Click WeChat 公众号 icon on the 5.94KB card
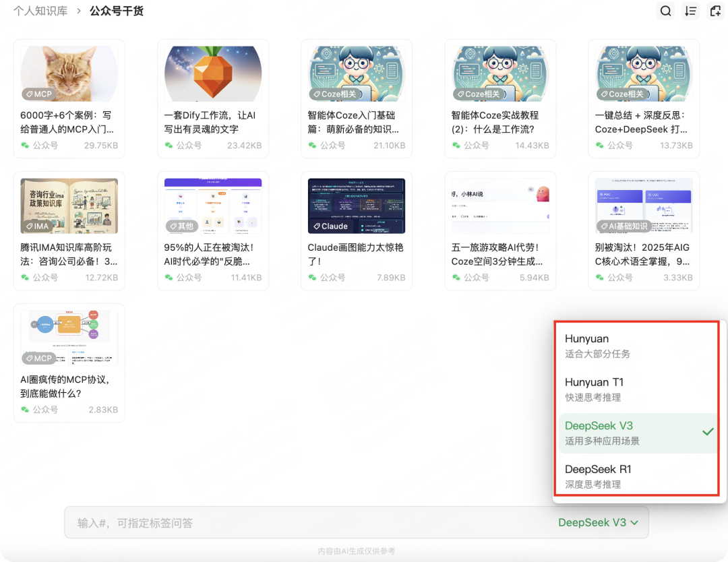This screenshot has width=728, height=562. (456, 278)
